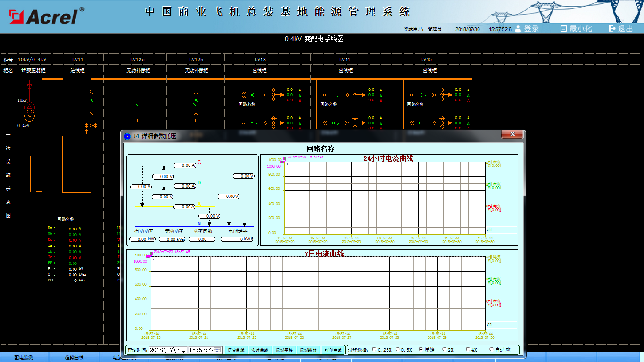Click the LV11 incoming cabinet breaker symbol
Image resolution: width=644 pixels, height=362 pixels.
click(91, 100)
